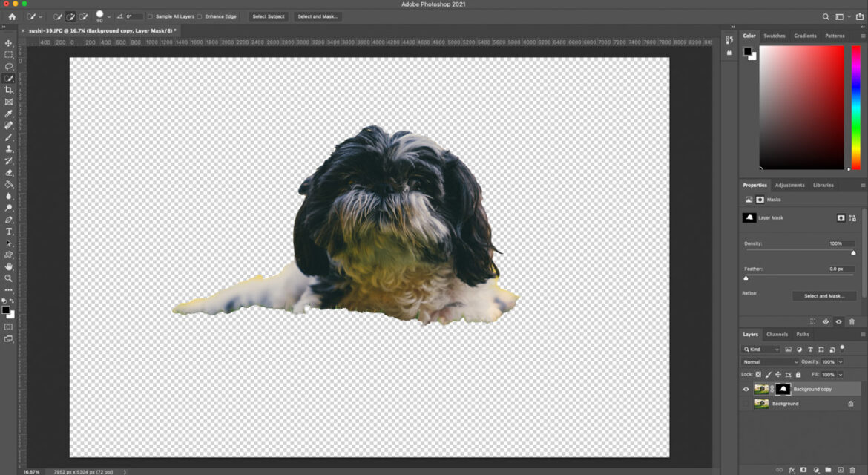Open the Swatches panel tab

pos(775,35)
